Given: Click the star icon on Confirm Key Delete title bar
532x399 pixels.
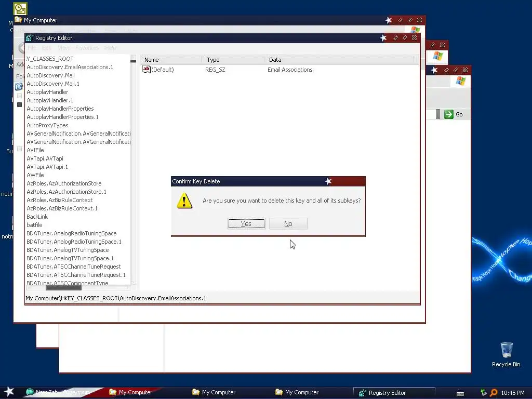Looking at the screenshot, I should [x=328, y=181].
